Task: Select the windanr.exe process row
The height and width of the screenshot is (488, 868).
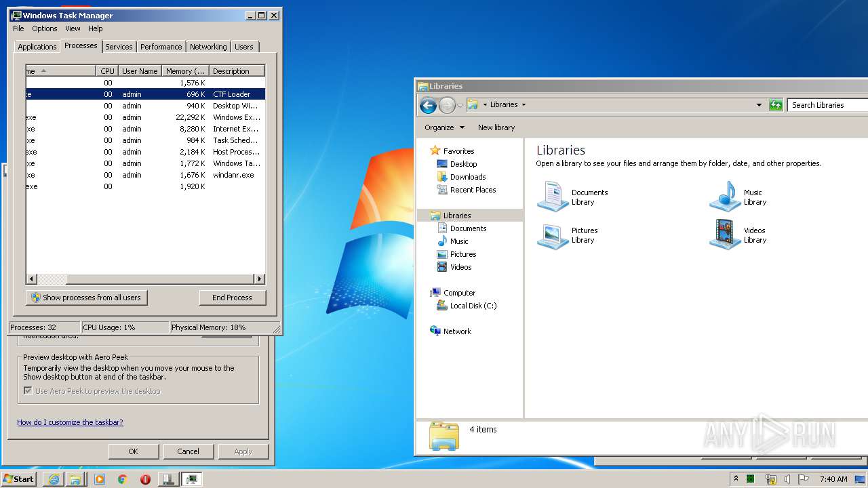Action: pyautogui.click(x=145, y=175)
